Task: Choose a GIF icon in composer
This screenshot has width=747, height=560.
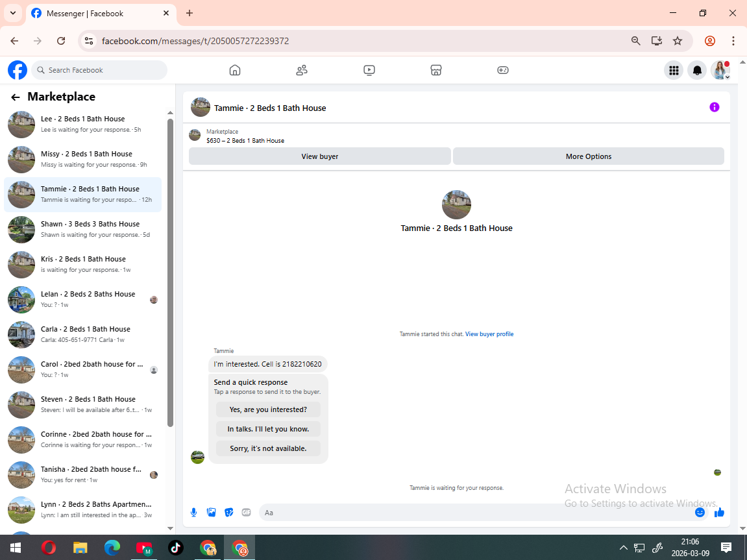Action: click(x=247, y=513)
